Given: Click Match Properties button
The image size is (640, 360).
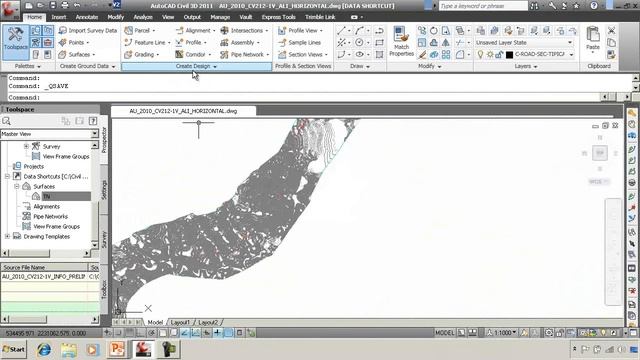Looking at the screenshot, I should pyautogui.click(x=401, y=42).
